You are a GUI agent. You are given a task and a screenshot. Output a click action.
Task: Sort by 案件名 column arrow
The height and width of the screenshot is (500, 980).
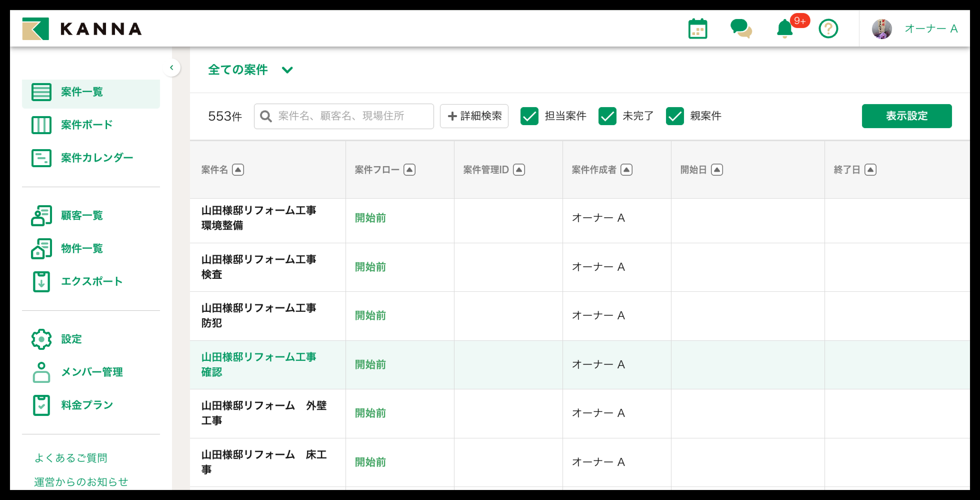238,170
